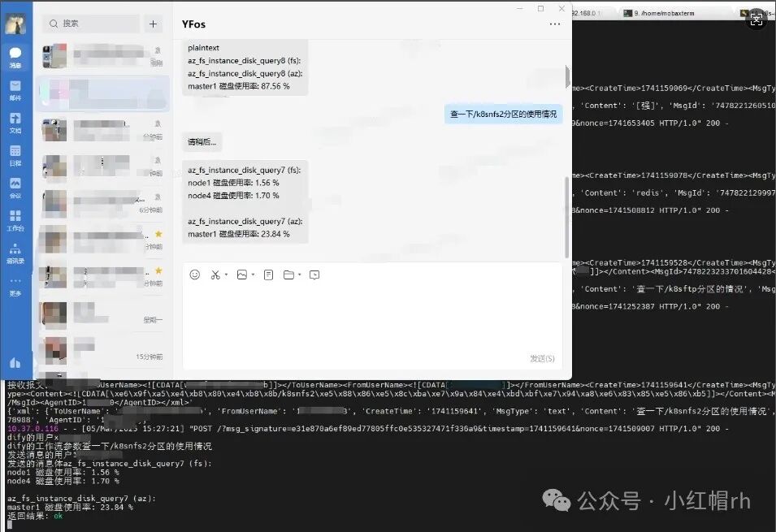The image size is (776, 532).
Task: Click the folder file icon in toolbar
Action: tap(288, 275)
